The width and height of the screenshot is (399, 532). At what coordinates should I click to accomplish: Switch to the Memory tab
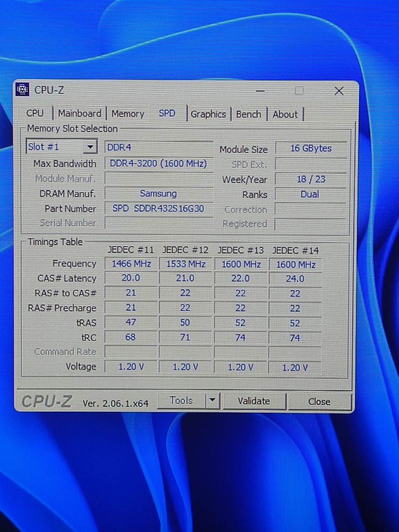point(128,114)
